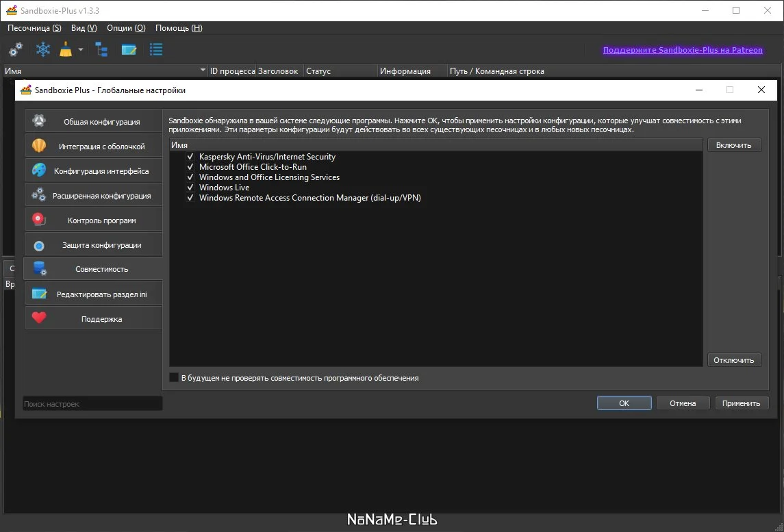This screenshot has width=784, height=532.
Task: Click the Информация column header
Action: point(412,71)
